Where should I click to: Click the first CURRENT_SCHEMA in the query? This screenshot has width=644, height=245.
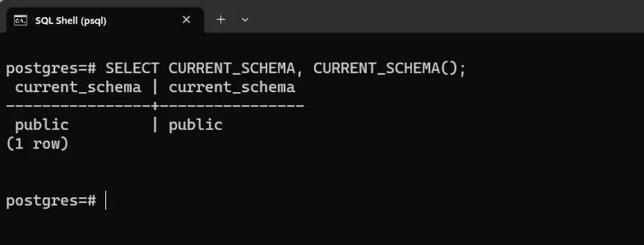(232, 68)
